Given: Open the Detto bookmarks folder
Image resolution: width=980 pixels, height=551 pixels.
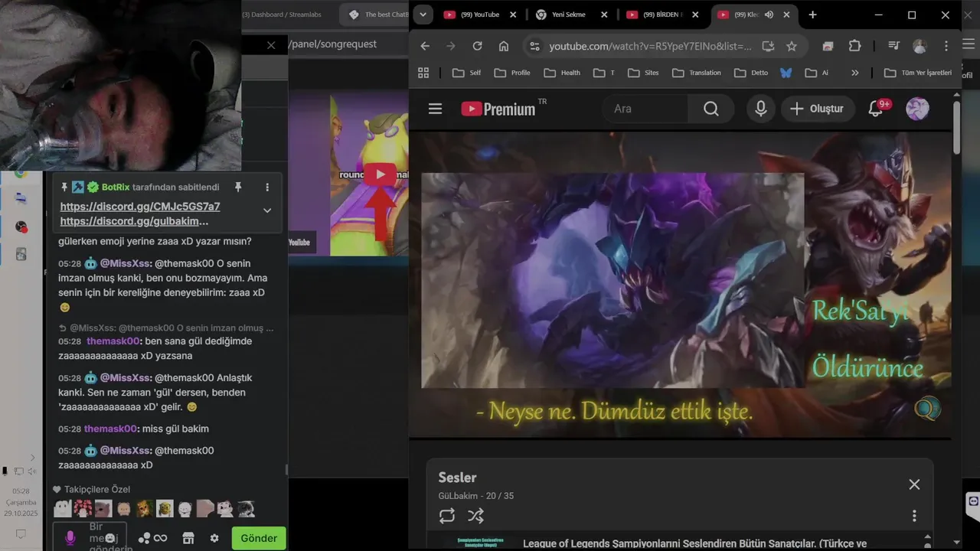Looking at the screenshot, I should click(751, 73).
